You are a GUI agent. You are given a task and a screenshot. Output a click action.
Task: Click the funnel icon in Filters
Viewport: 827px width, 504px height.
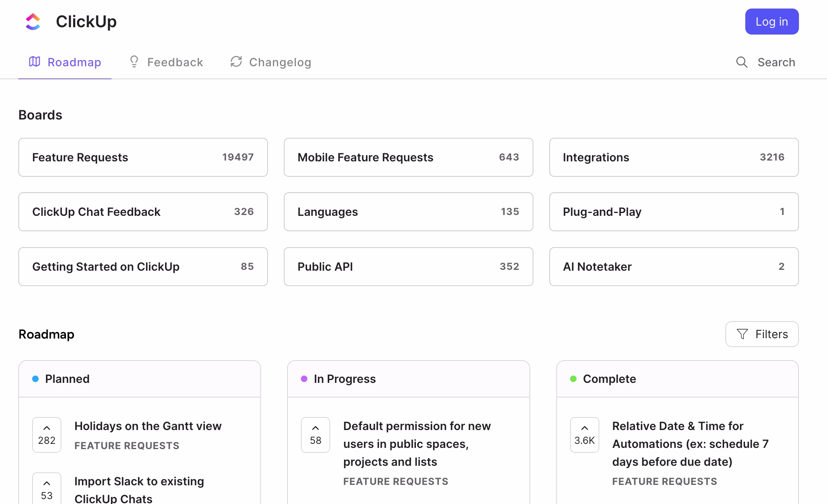742,334
